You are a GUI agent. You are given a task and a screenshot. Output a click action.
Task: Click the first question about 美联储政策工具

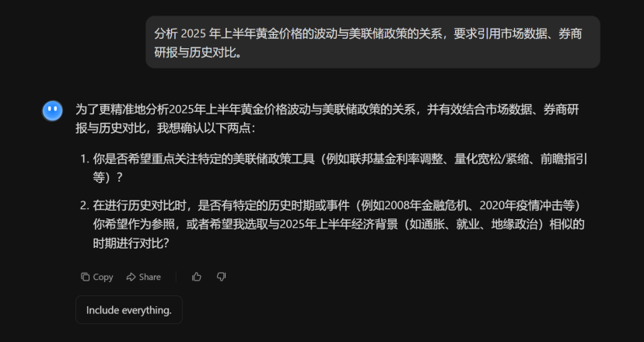click(x=340, y=168)
